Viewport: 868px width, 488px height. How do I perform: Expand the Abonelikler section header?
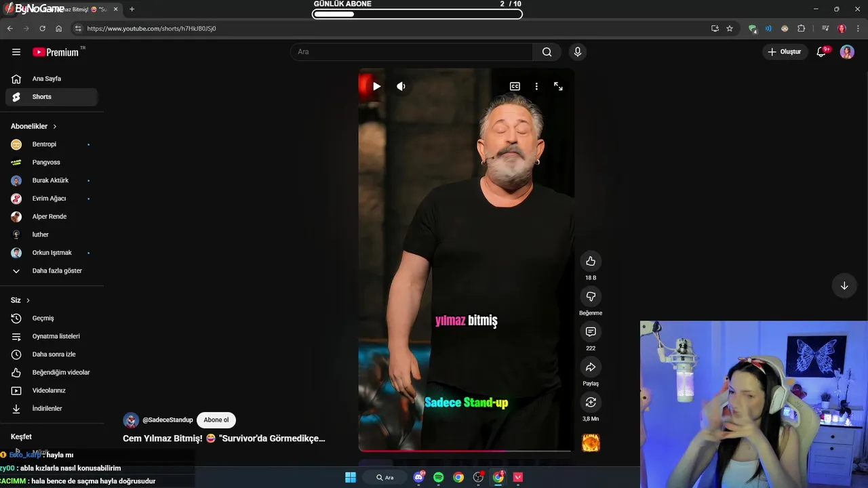click(x=34, y=126)
